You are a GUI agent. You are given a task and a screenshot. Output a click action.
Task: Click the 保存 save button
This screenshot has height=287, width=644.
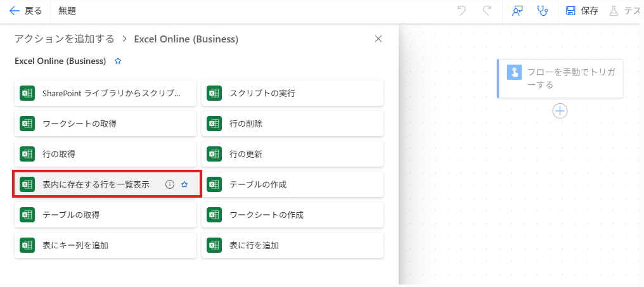[582, 11]
